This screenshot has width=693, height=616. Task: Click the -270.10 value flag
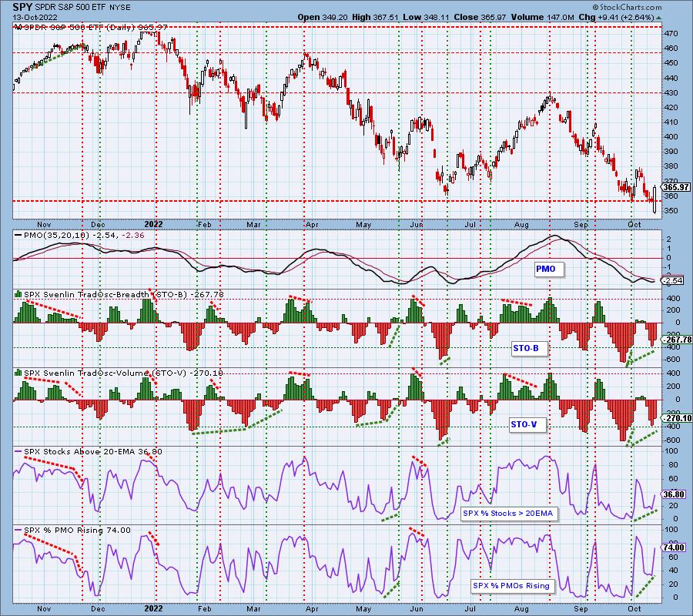tap(677, 418)
